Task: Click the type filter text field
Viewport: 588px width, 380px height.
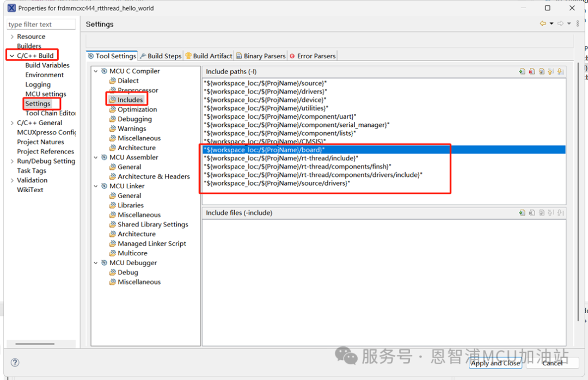Action: pyautogui.click(x=41, y=24)
